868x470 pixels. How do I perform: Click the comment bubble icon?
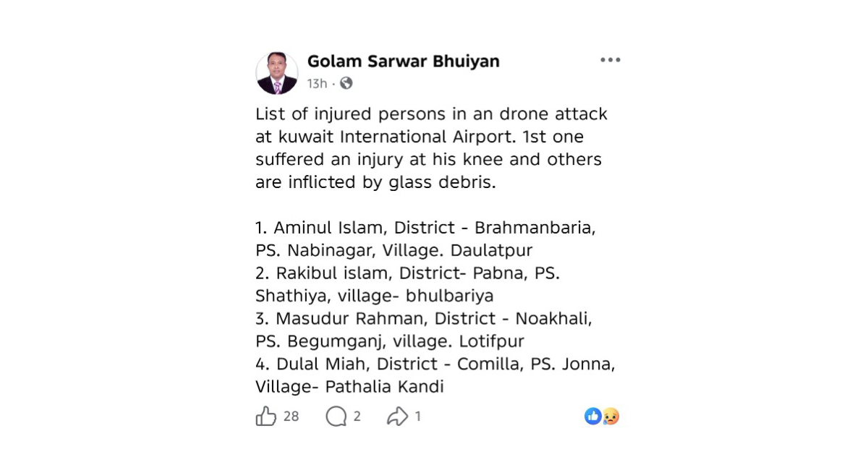pyautogui.click(x=336, y=416)
